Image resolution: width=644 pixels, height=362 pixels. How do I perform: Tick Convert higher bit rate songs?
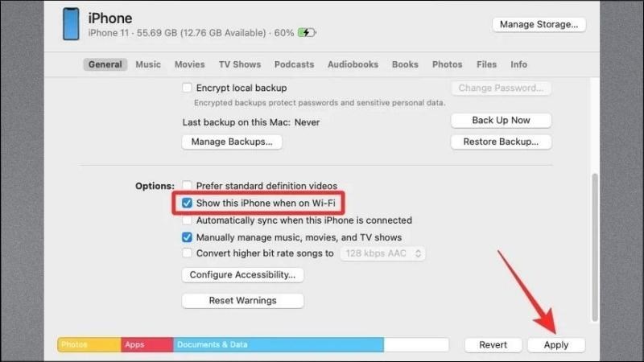coord(187,253)
